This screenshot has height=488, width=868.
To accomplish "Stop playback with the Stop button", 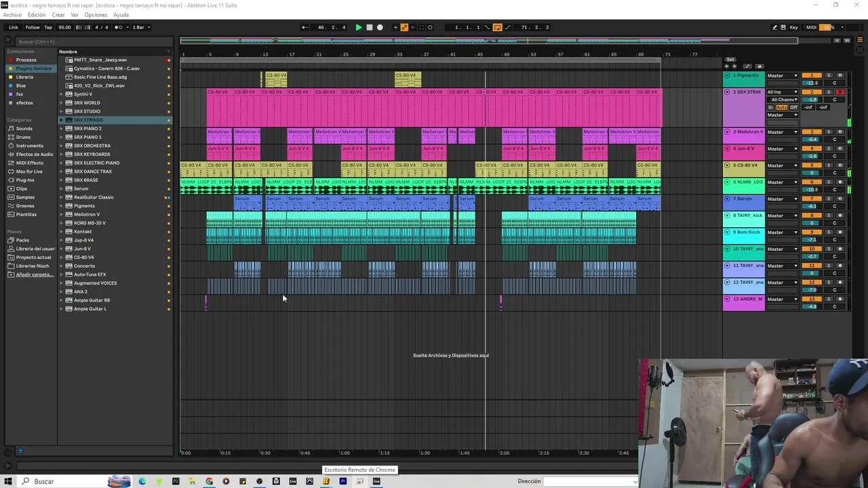I will (x=370, y=27).
